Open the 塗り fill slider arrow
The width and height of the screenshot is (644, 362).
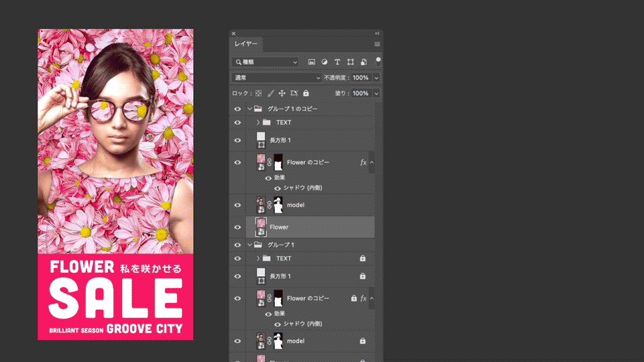tap(376, 94)
